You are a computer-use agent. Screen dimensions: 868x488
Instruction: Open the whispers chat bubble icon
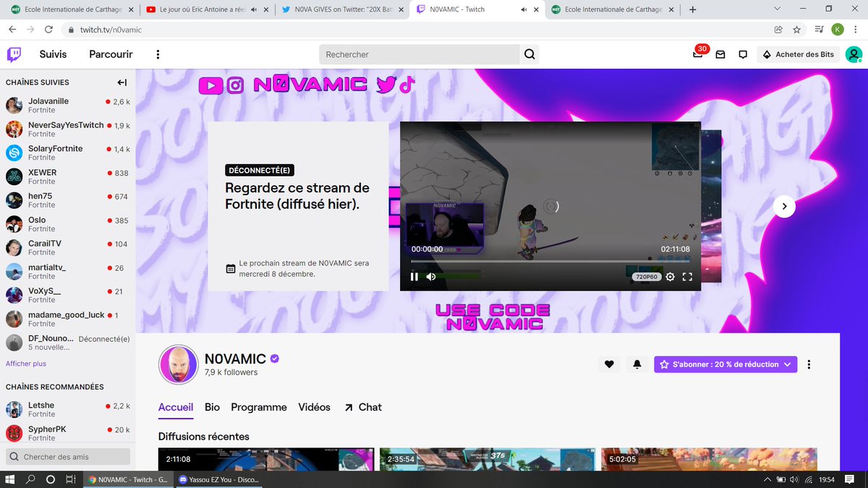(x=743, y=54)
